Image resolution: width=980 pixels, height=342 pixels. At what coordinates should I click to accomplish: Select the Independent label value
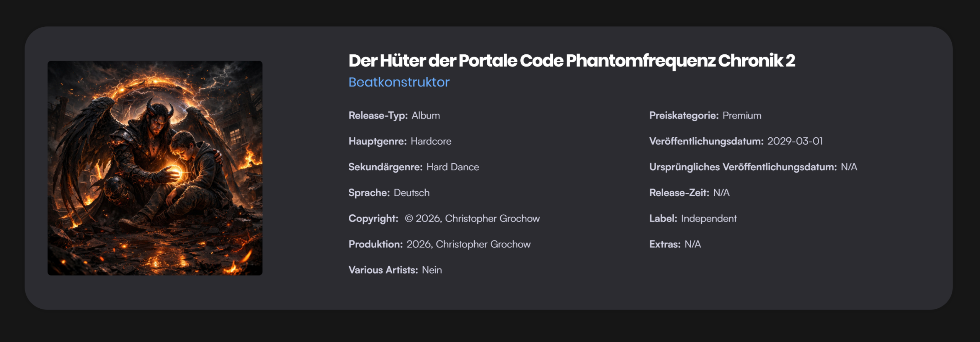point(709,218)
